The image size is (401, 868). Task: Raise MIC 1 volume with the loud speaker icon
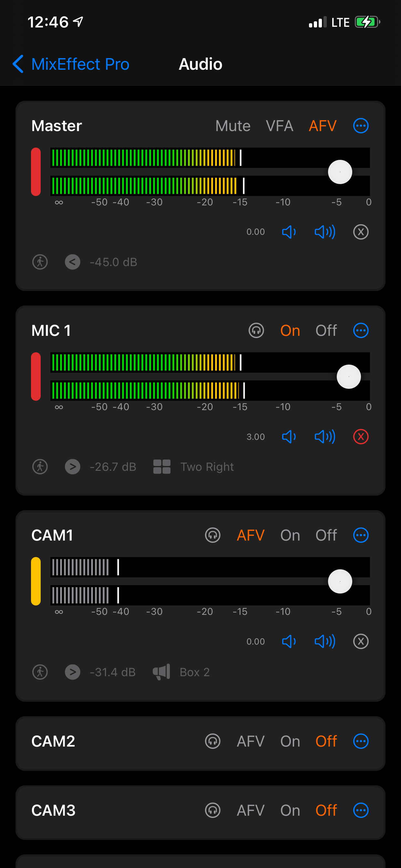pyautogui.click(x=324, y=437)
